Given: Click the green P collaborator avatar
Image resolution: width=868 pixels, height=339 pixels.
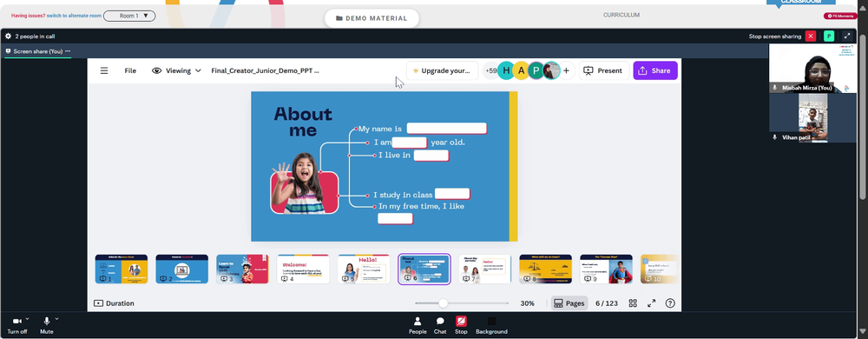Looking at the screenshot, I should tap(536, 71).
